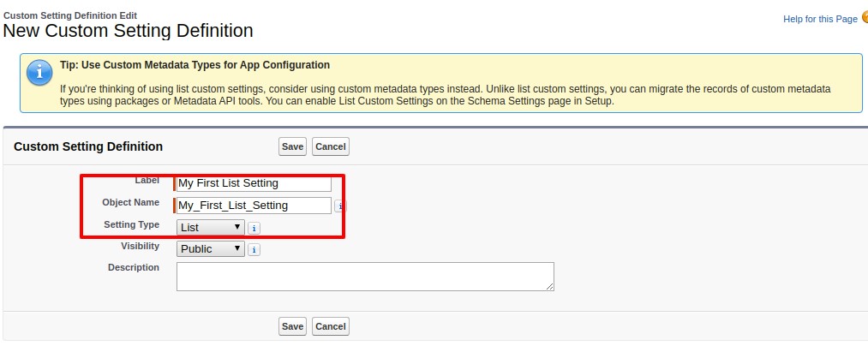Click the Visibility field label

(140, 247)
